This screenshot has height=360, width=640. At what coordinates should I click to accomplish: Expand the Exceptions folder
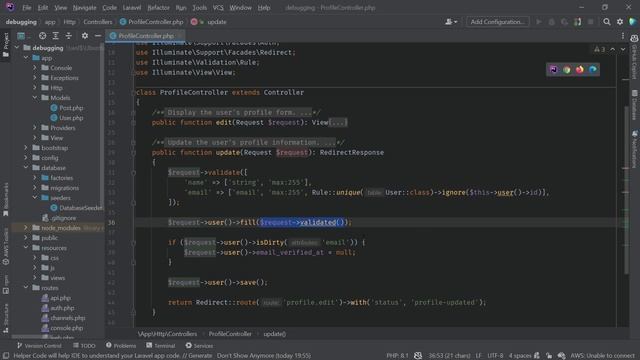pos(35,78)
